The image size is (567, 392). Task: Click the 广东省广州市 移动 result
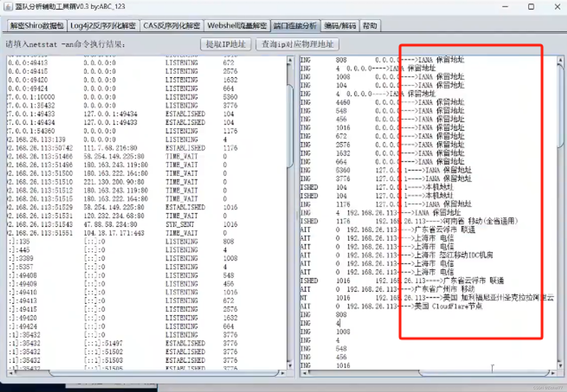click(445, 289)
